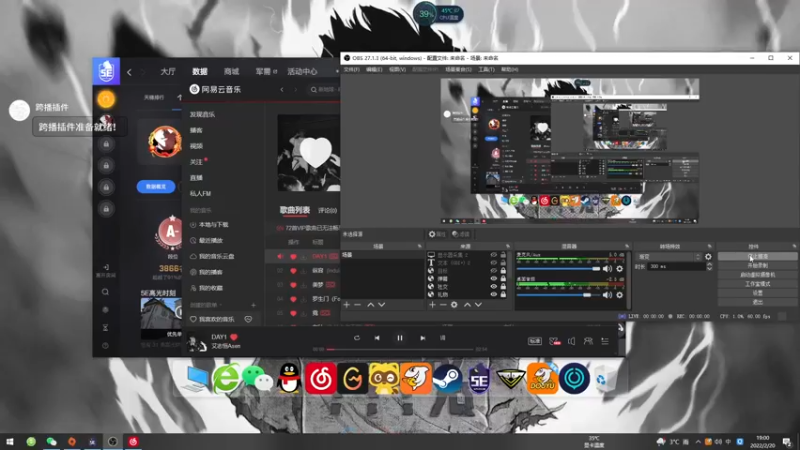The height and width of the screenshot is (450, 800).
Task: Toggle lock on the last OBS source row
Action: pyautogui.click(x=503, y=294)
